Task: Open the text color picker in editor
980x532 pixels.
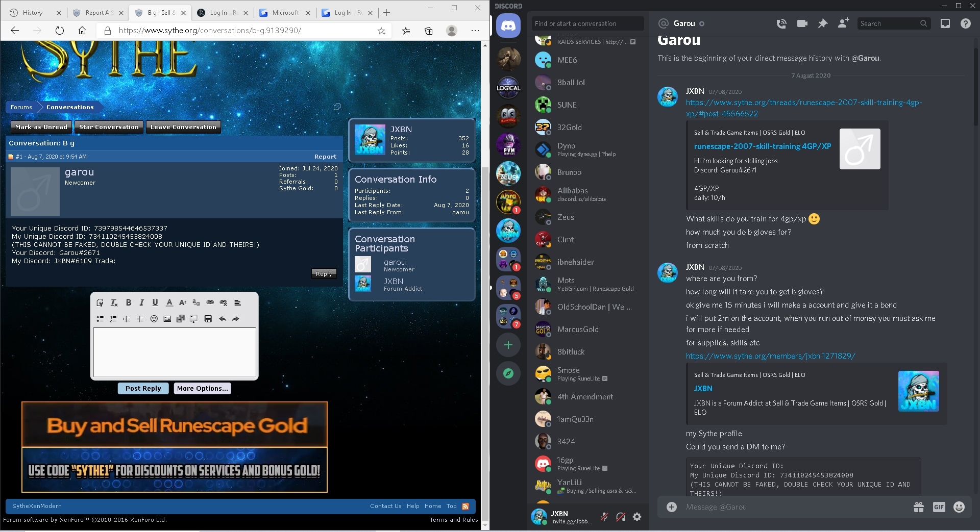Action: [169, 302]
